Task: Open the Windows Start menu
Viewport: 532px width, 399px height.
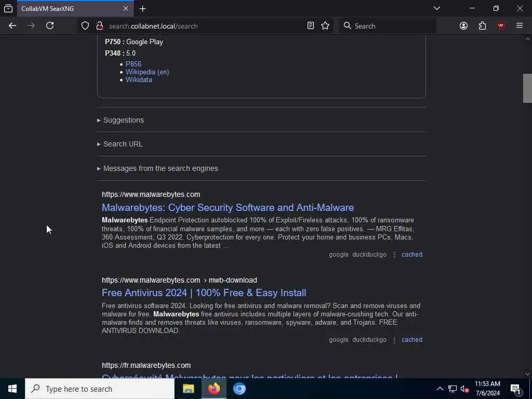Action: [12, 389]
